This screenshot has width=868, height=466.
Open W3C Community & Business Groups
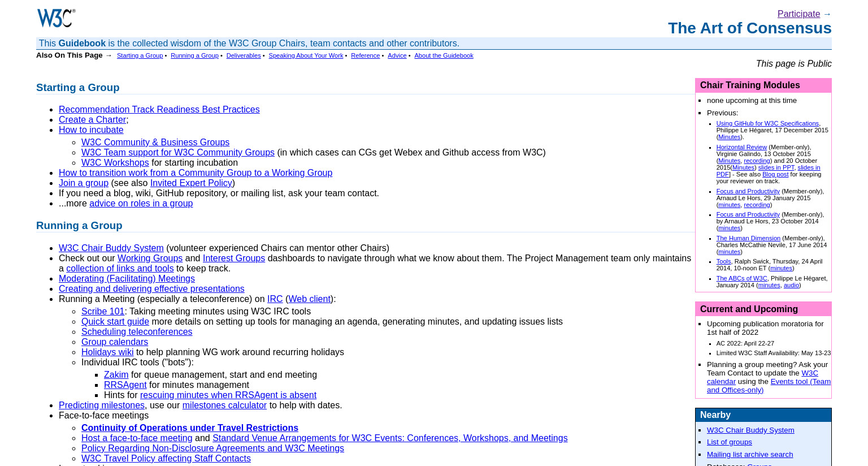click(155, 143)
